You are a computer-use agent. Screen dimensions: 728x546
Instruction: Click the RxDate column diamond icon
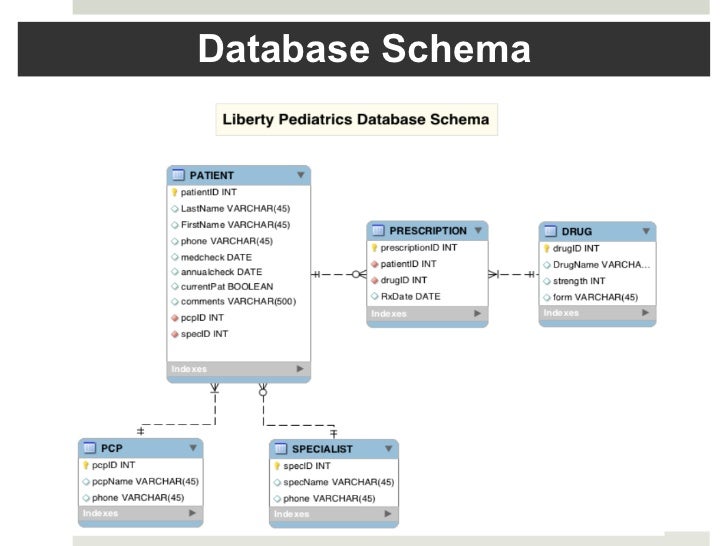tap(375, 296)
